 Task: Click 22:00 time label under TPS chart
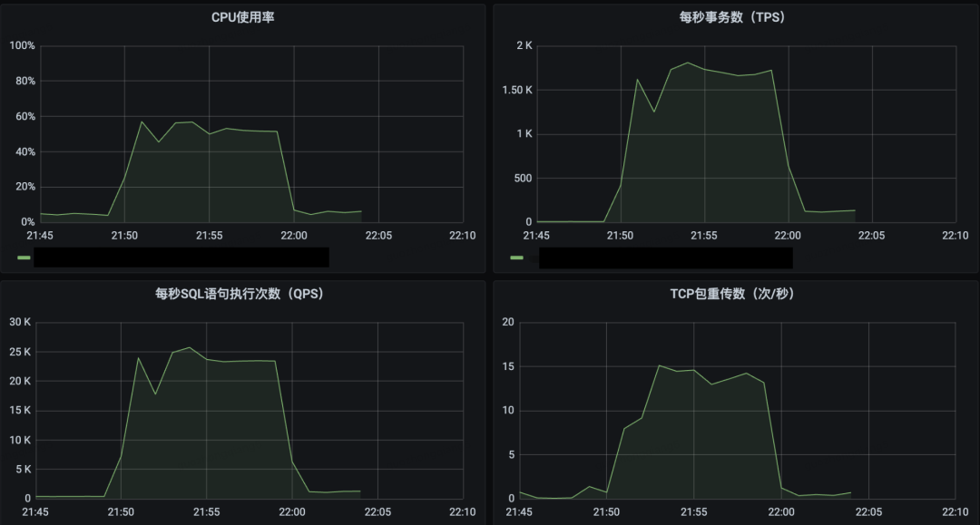click(x=788, y=236)
